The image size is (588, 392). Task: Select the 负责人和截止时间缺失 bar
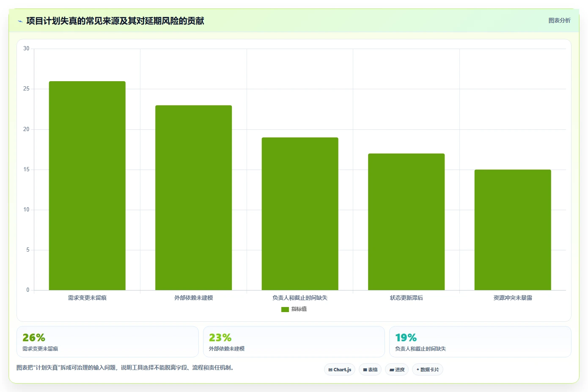[x=300, y=214]
